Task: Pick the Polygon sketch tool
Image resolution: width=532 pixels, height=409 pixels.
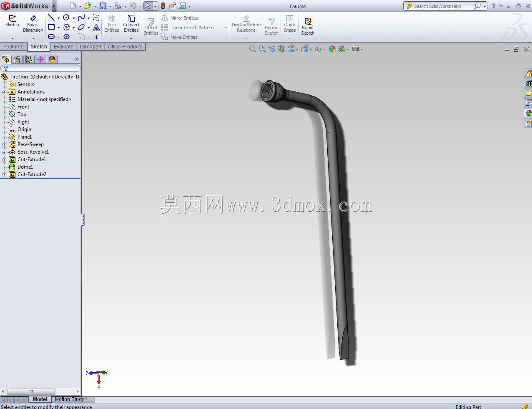Action: (x=66, y=37)
